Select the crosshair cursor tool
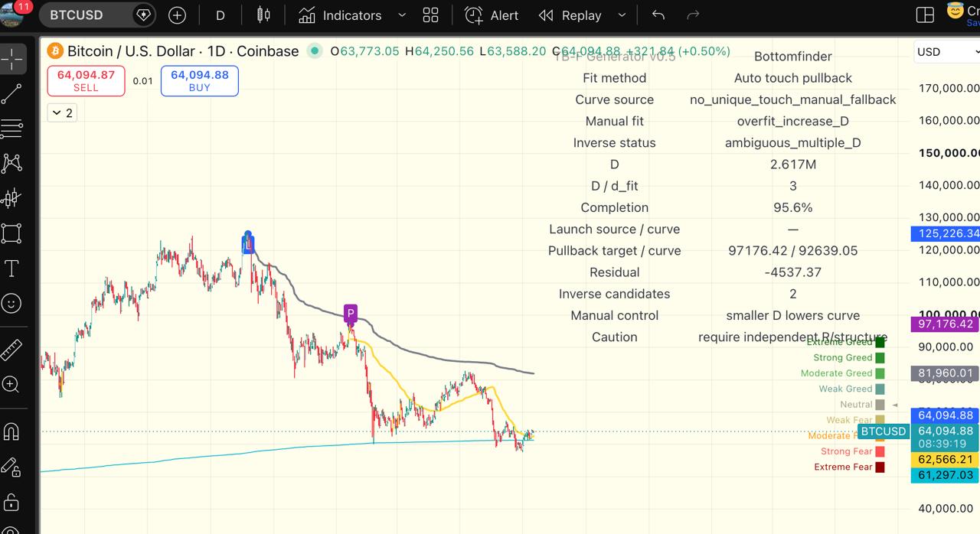The width and height of the screenshot is (980, 534). pos(11,59)
